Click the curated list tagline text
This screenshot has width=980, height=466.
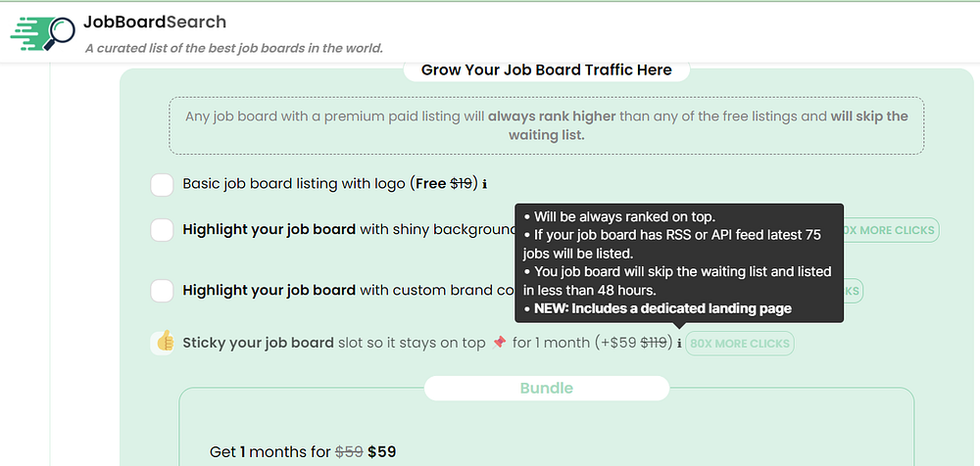[233, 48]
